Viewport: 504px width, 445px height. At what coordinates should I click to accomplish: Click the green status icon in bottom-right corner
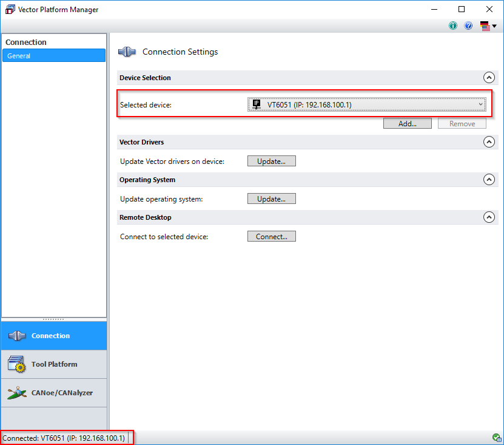(497, 437)
